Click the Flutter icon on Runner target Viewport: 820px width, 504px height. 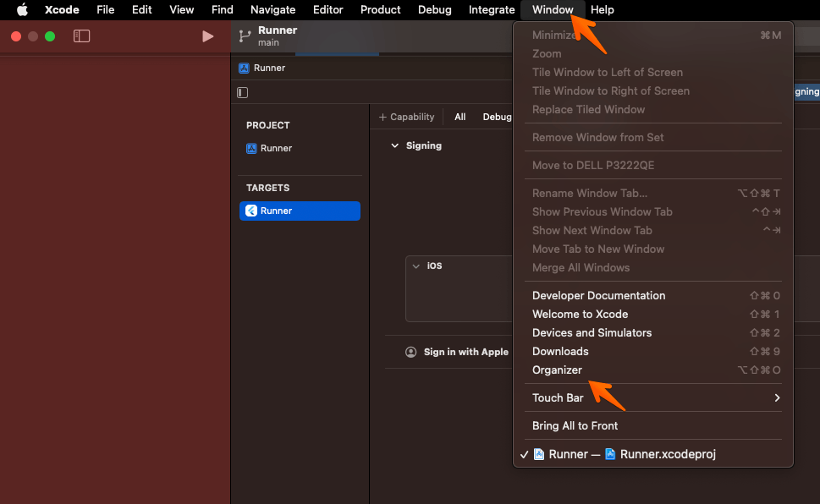(251, 211)
